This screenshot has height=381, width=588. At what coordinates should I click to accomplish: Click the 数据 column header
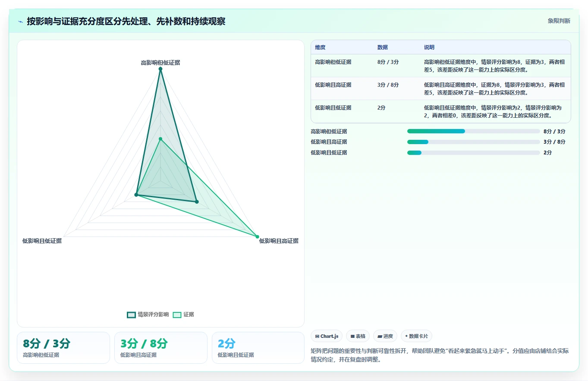383,47
